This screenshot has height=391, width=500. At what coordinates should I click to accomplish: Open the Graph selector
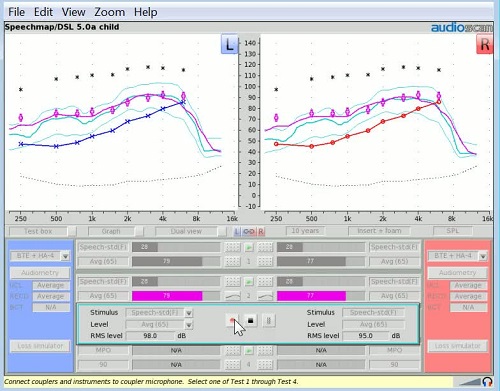pyautogui.click(x=116, y=231)
